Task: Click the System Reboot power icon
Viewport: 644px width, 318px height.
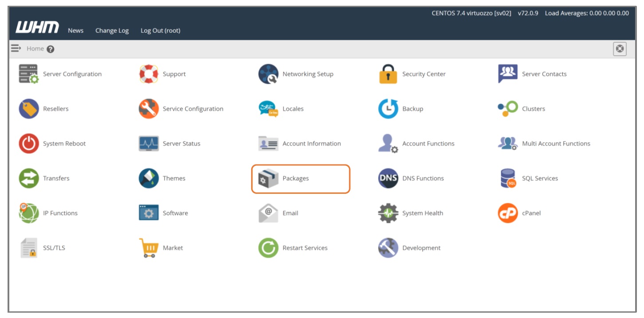Action: pyautogui.click(x=29, y=144)
